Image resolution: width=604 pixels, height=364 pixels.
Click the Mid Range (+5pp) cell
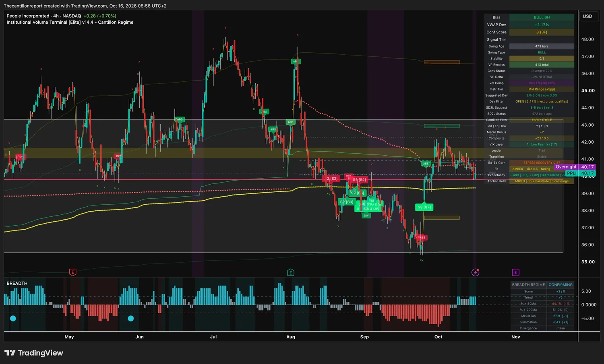542,89
